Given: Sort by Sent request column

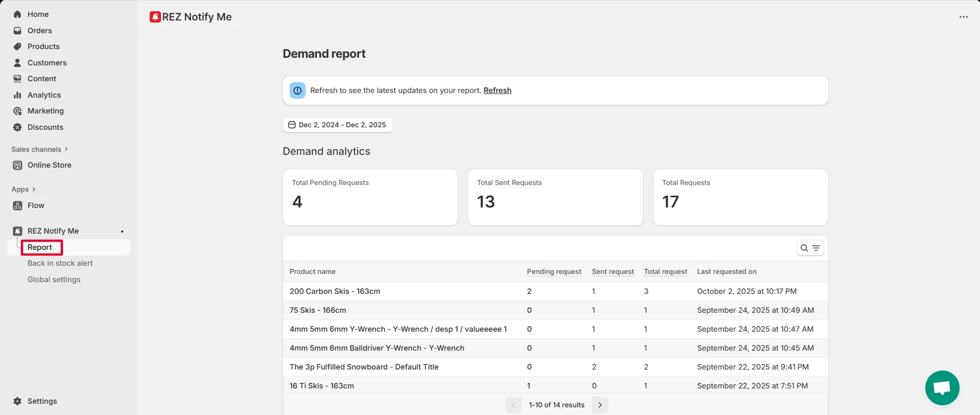Looking at the screenshot, I should 613,271.
